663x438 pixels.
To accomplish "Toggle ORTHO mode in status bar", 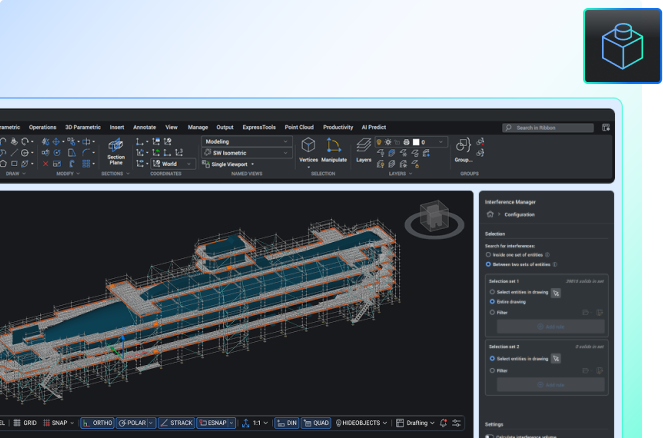I will 98,423.
